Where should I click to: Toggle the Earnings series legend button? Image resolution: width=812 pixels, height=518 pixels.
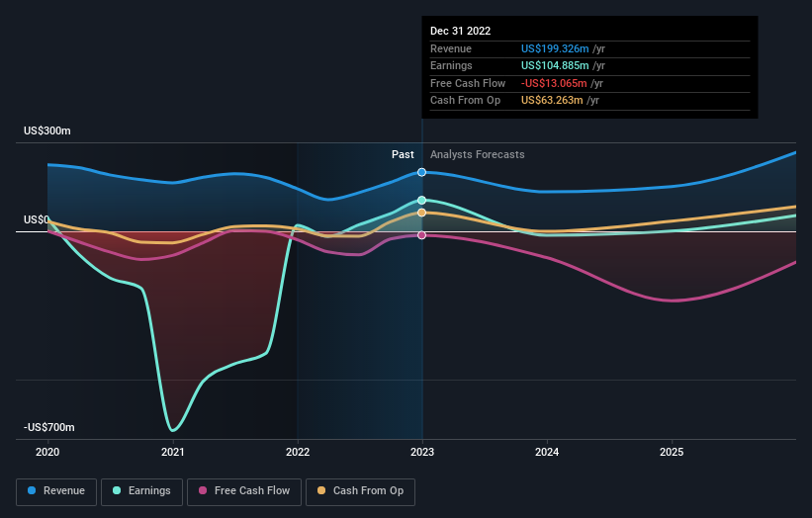click(141, 491)
